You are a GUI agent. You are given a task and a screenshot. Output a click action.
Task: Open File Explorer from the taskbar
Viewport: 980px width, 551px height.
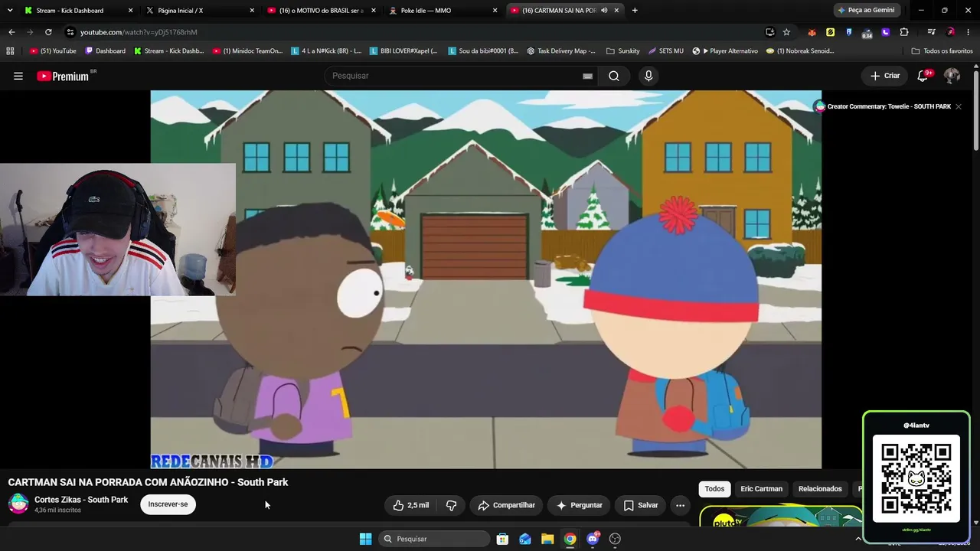click(x=547, y=539)
